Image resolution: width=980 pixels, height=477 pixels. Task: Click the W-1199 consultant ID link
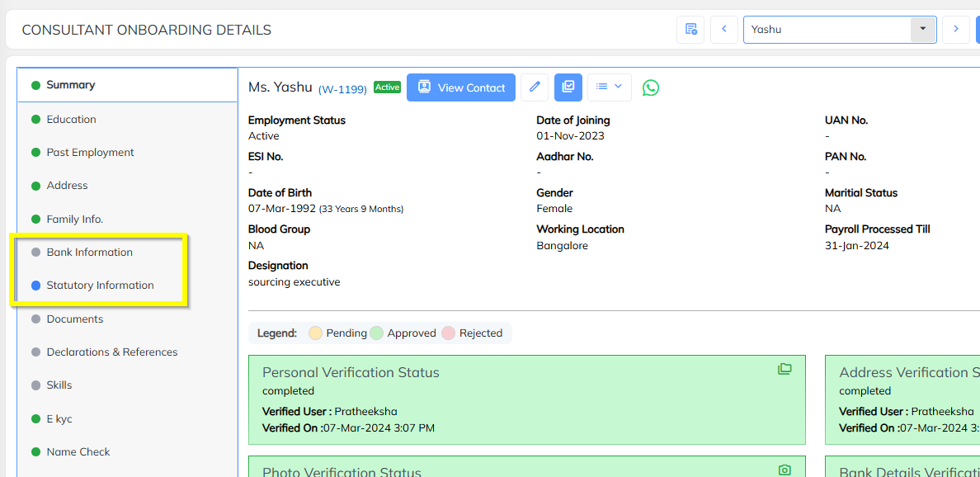pyautogui.click(x=342, y=89)
